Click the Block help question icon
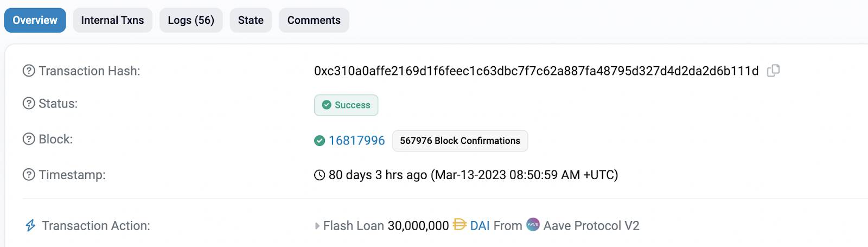The width and height of the screenshot is (868, 247). 29,140
